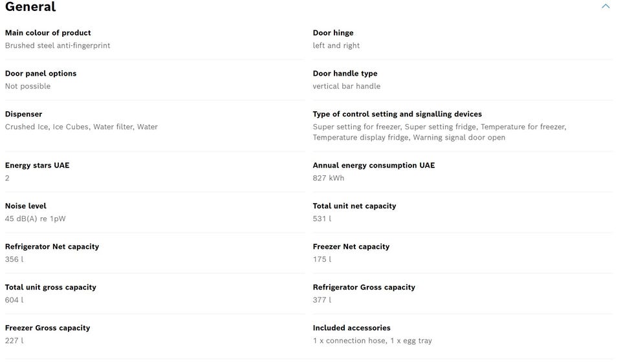Click the Type of control setting label
The width and height of the screenshot is (621, 364).
pos(397,114)
